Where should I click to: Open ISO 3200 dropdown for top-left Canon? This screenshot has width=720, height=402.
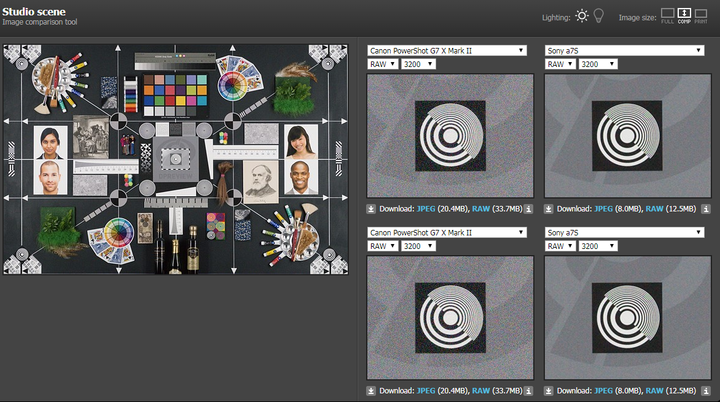(418, 64)
